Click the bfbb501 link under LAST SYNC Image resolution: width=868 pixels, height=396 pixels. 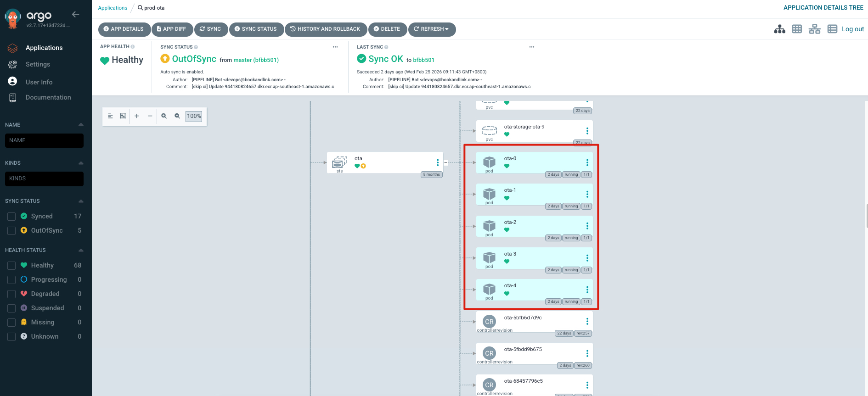(423, 60)
